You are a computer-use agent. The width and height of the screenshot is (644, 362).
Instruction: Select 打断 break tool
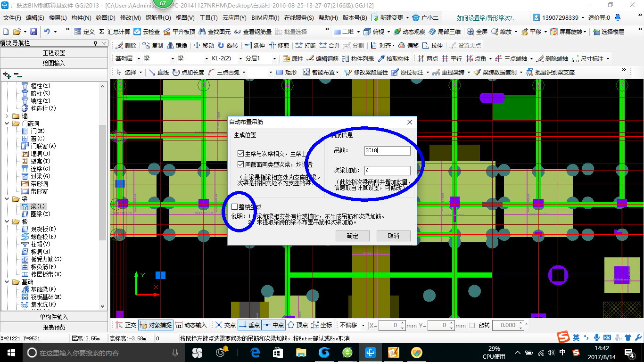click(x=305, y=45)
